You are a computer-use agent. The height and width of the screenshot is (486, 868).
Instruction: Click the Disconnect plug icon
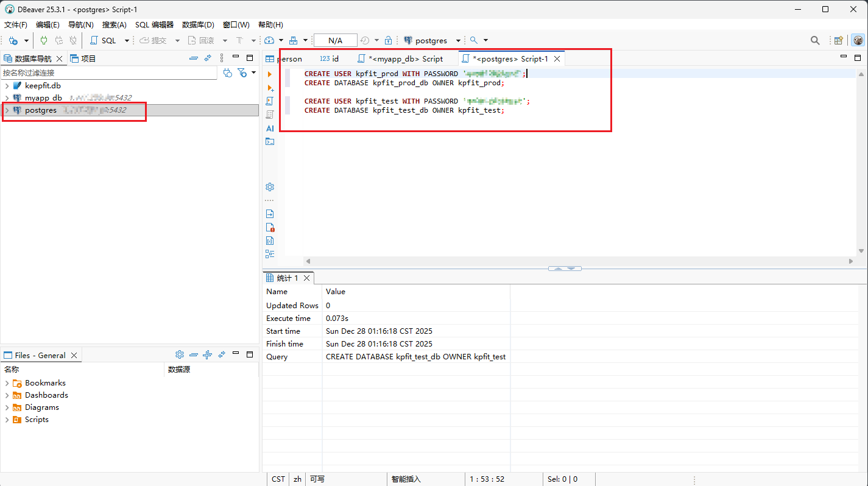[x=73, y=40]
